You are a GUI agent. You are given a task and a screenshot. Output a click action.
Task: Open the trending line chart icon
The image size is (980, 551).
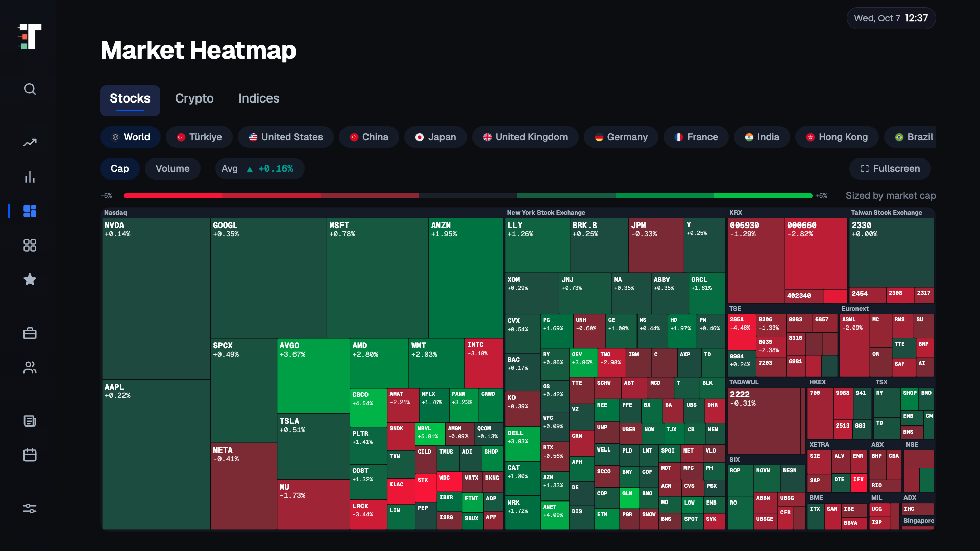[x=30, y=143]
